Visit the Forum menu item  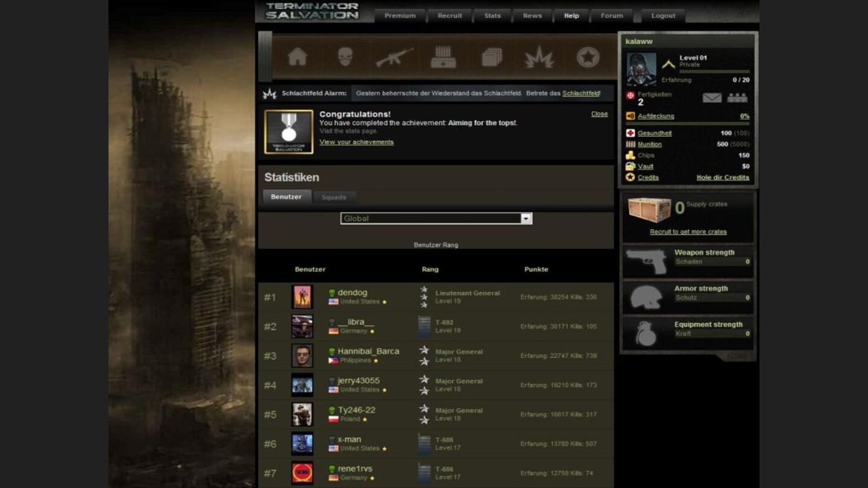tap(612, 16)
